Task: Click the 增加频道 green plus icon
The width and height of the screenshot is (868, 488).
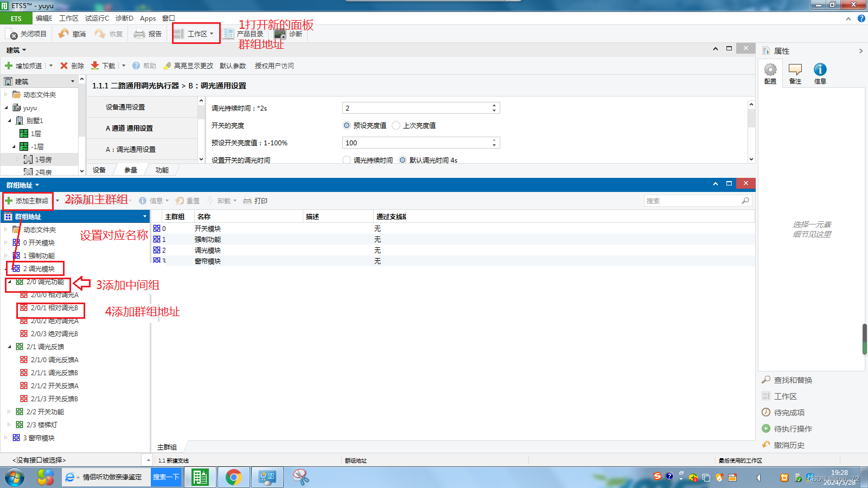Action: 9,66
